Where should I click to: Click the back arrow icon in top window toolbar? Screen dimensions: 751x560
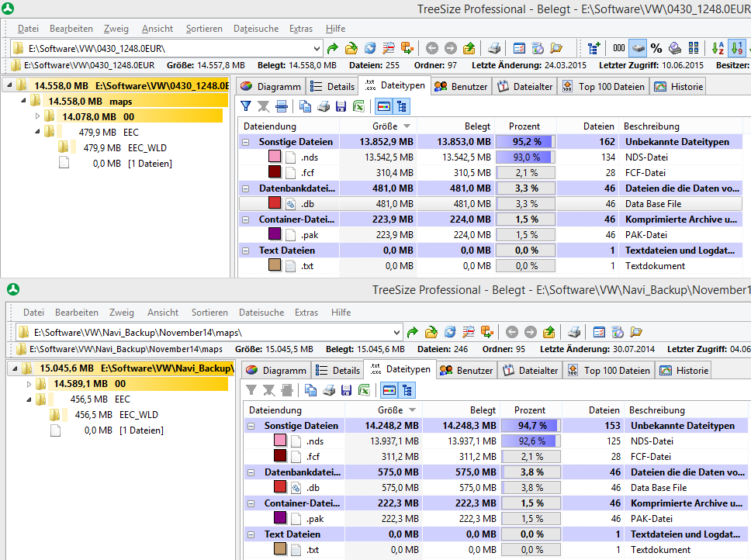click(432, 48)
